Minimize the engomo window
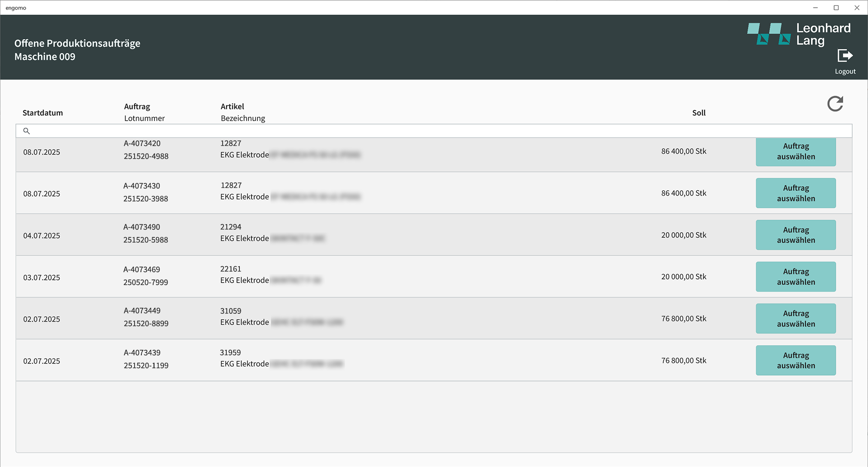 click(x=815, y=8)
